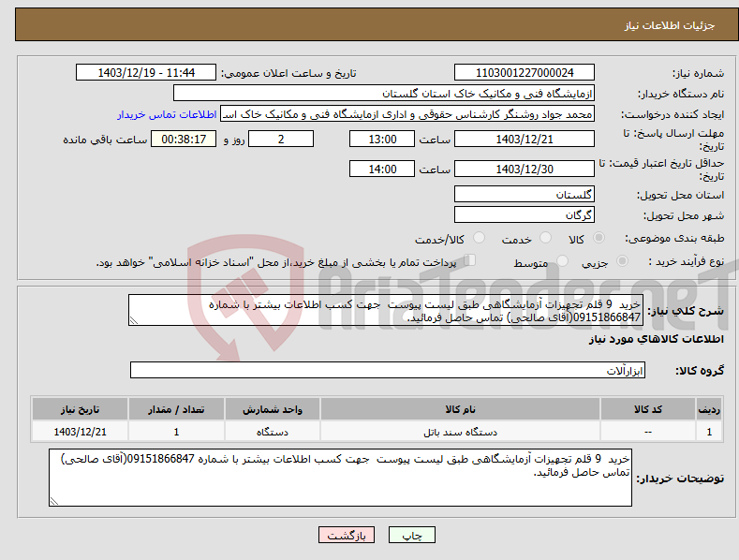Viewport: 739px width, 560px height.
Task: Select the جزیی purchase type radio
Action: click(x=622, y=261)
